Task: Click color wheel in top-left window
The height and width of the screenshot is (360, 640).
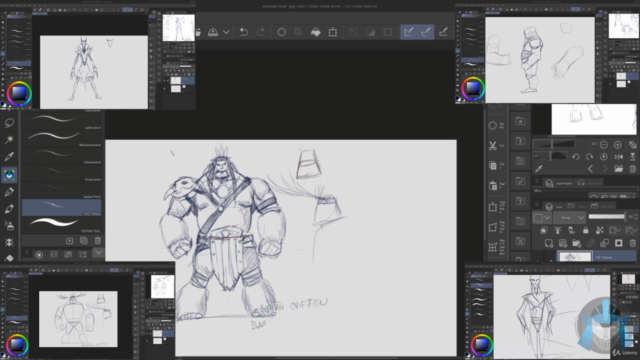Action: coord(19,93)
